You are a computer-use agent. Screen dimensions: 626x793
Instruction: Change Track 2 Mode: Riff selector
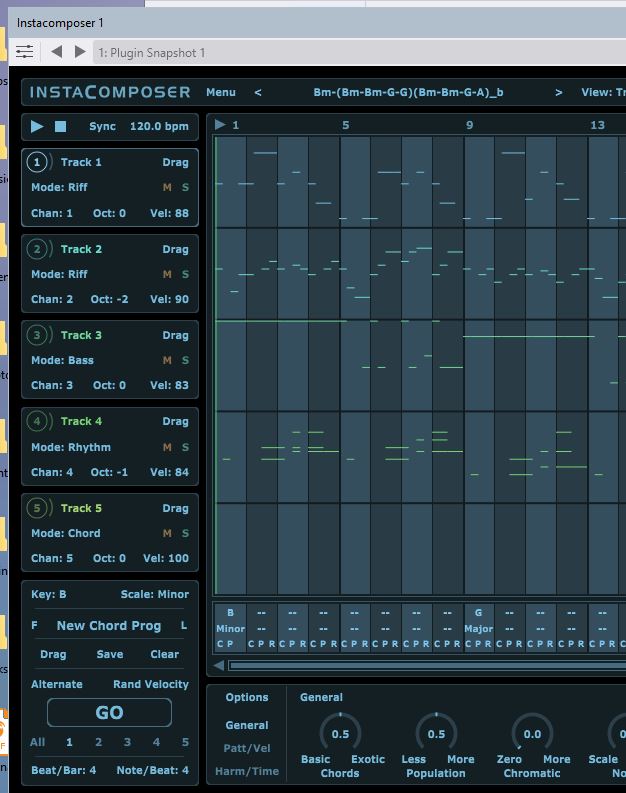59,274
